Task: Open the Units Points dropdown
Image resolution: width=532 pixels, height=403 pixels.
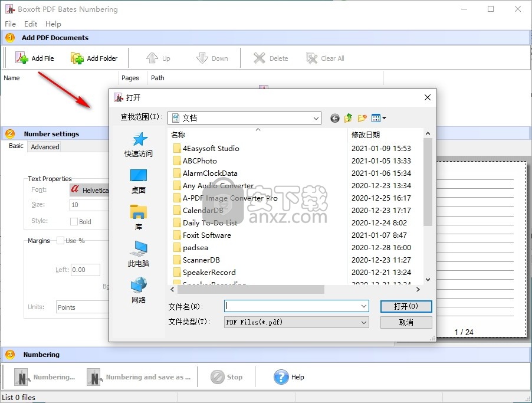Action: click(83, 307)
